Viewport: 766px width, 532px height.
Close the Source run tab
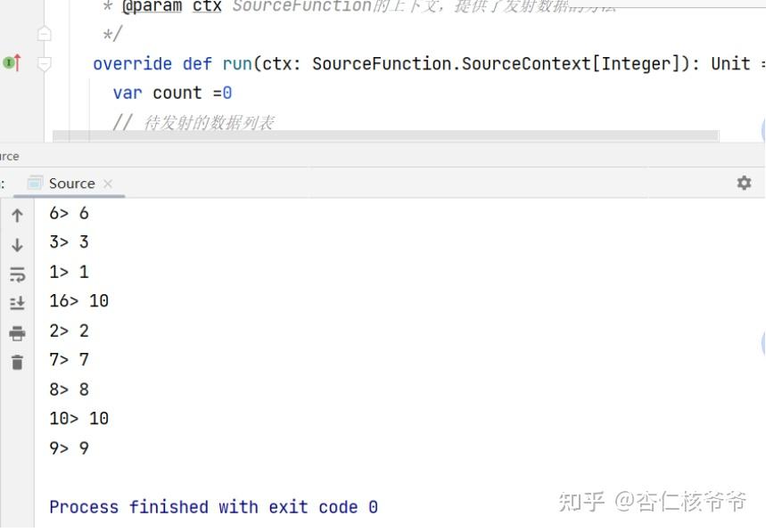coord(108,183)
